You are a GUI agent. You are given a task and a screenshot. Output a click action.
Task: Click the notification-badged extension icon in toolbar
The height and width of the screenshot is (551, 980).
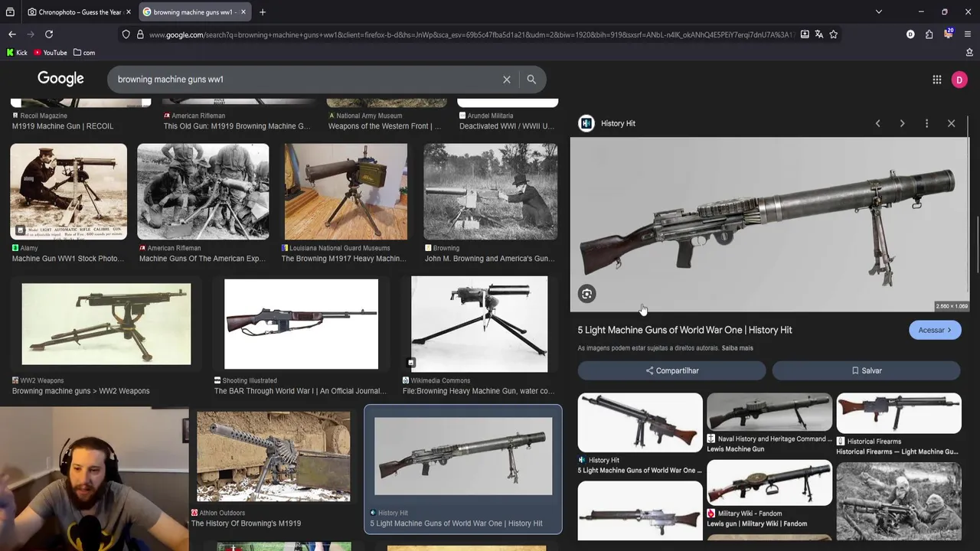click(948, 34)
